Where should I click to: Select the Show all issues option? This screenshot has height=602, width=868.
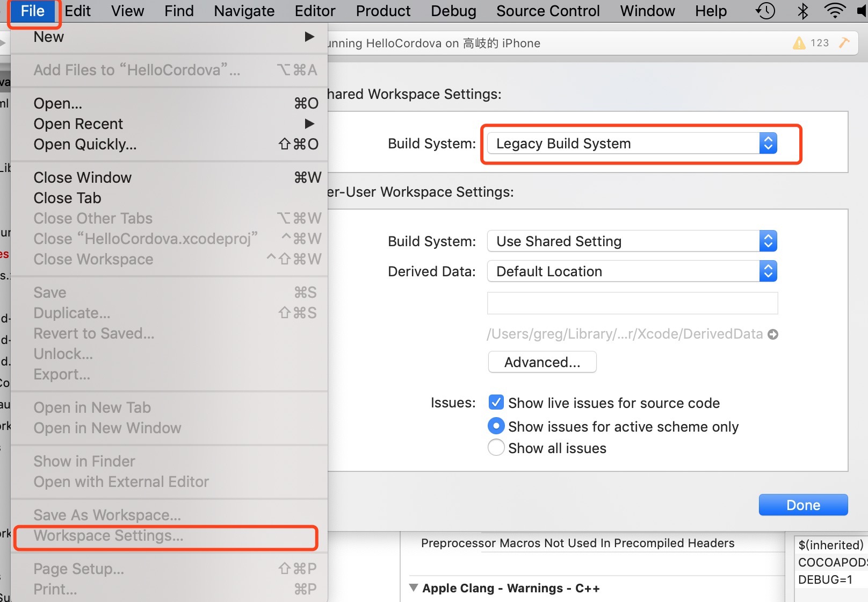[x=496, y=448]
